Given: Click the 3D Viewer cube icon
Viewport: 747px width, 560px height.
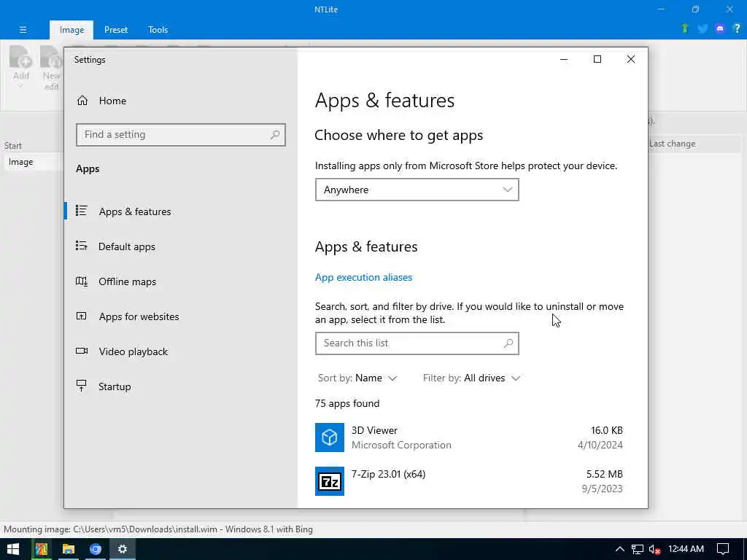Looking at the screenshot, I should point(330,437).
